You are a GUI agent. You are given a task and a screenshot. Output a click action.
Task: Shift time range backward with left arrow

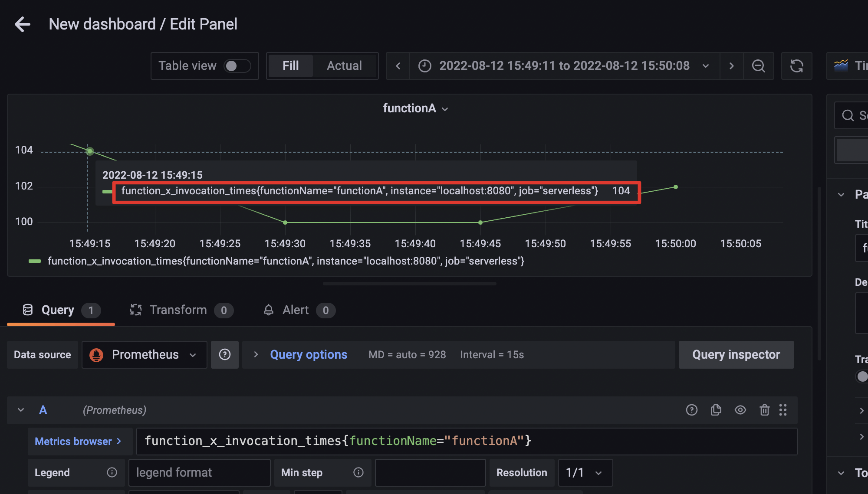(398, 66)
